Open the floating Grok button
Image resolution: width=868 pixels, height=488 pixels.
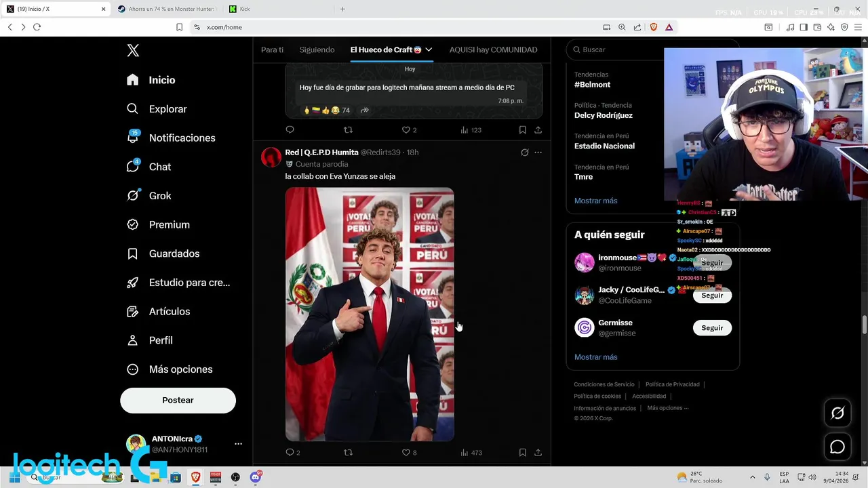coord(837,413)
